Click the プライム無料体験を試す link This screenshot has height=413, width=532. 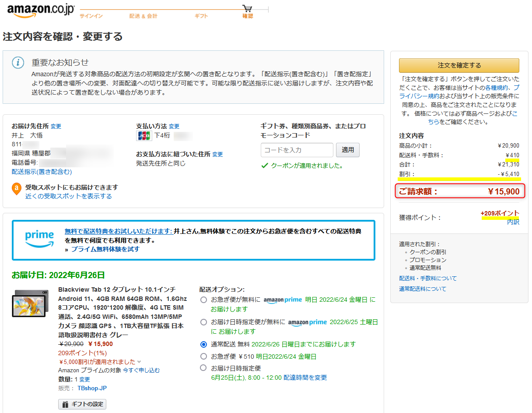105,249
